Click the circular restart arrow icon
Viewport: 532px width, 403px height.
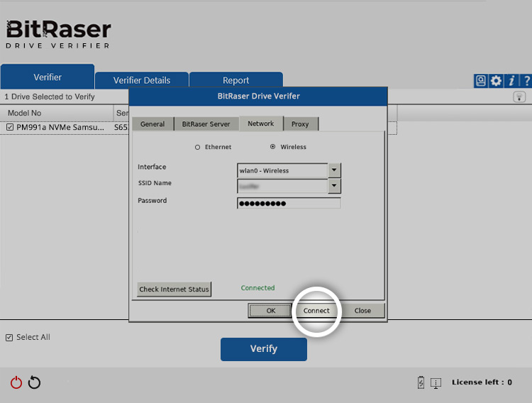[34, 382]
